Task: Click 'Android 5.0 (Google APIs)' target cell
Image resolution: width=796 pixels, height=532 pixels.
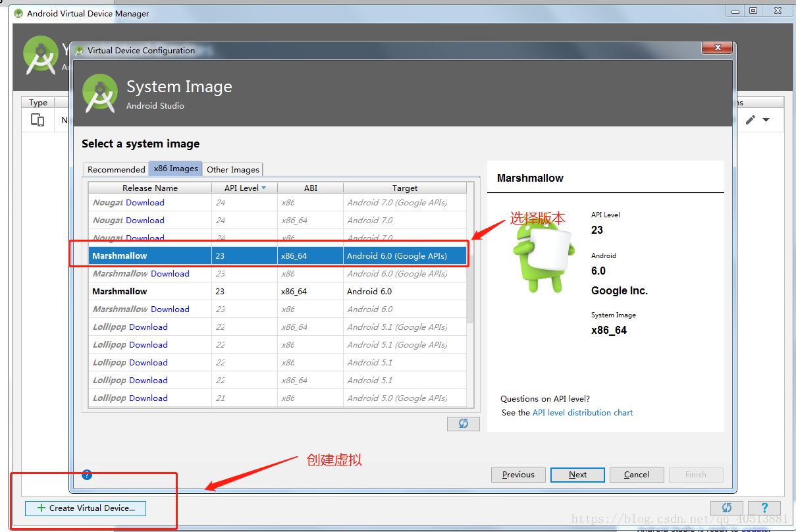Action: 397,398
